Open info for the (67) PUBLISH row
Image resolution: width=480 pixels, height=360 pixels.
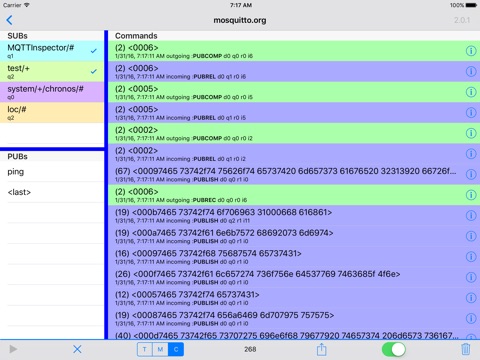pyautogui.click(x=471, y=174)
